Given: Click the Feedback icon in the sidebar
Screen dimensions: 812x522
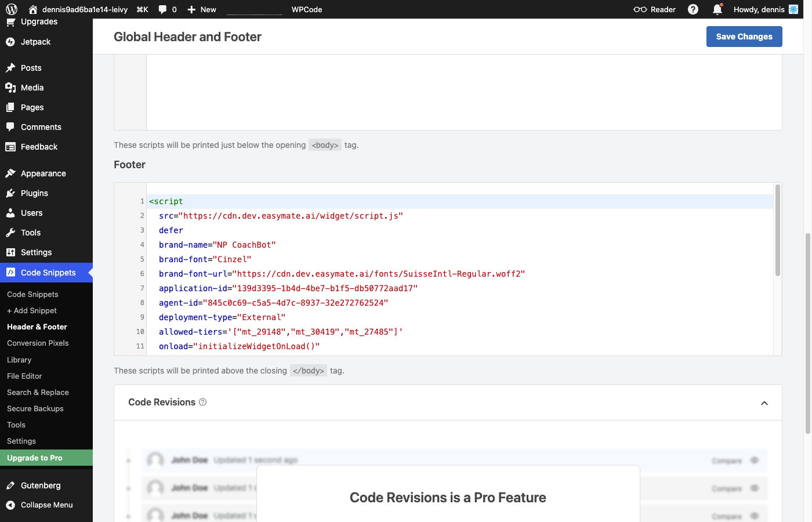Looking at the screenshot, I should (10, 147).
